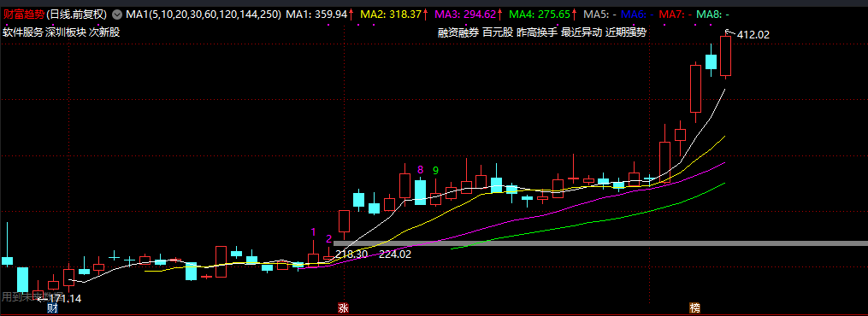The image size is (868, 316).
Task: Select the 昨高换手 tag
Action: 537,32
